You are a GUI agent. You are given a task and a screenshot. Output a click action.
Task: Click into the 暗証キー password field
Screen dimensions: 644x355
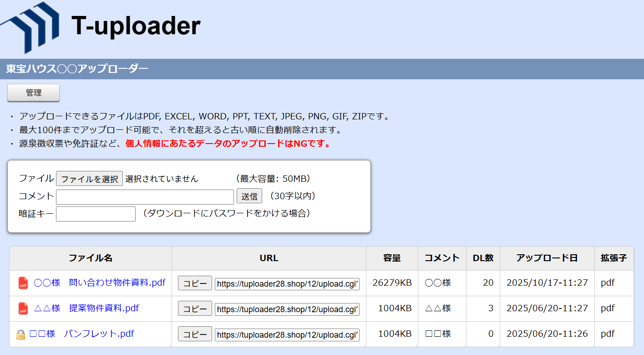(x=96, y=214)
